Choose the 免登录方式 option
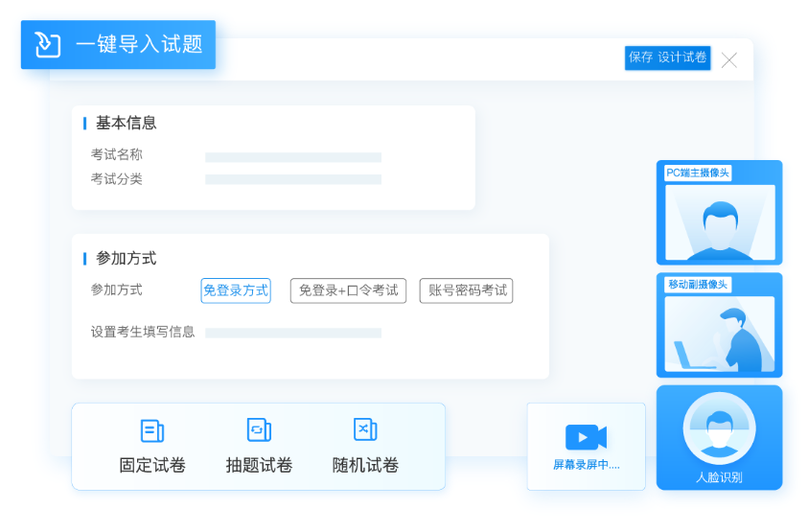Viewport: 808px width, 532px height. pos(236,290)
